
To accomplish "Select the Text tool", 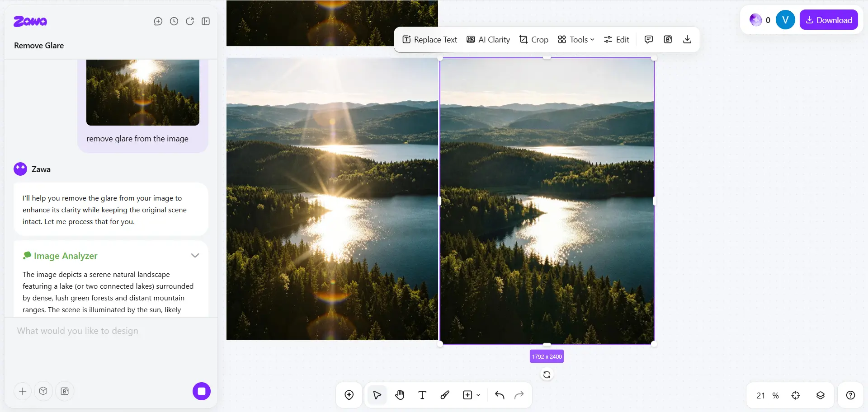I will [x=422, y=395].
